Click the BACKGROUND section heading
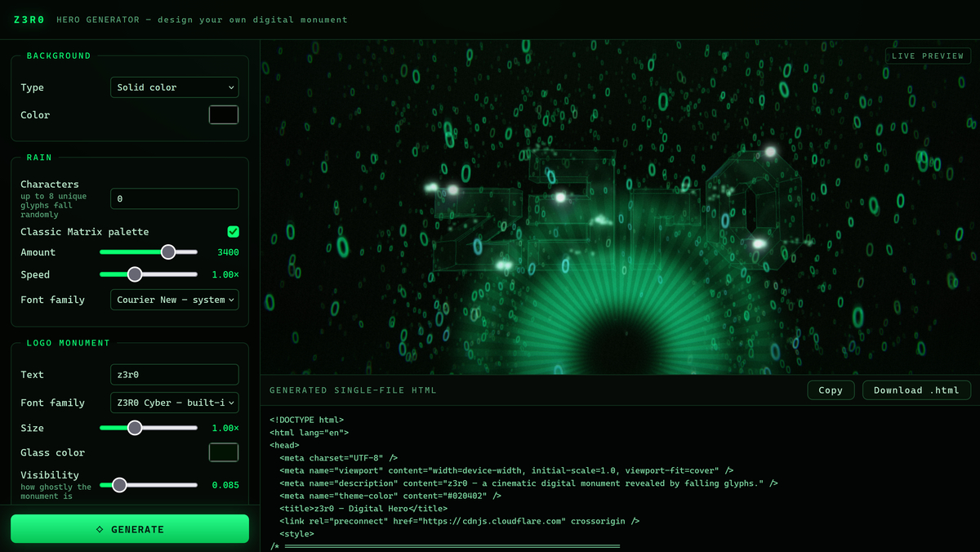980x552 pixels. click(59, 56)
